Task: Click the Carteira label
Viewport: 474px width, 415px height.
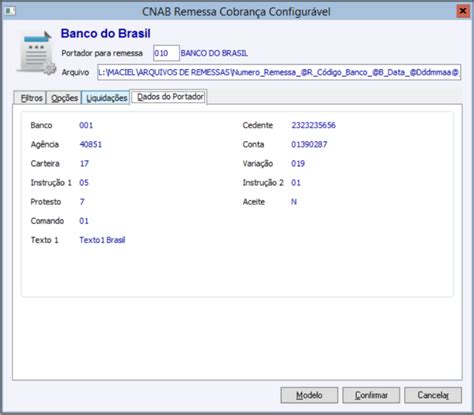Action: (x=45, y=164)
